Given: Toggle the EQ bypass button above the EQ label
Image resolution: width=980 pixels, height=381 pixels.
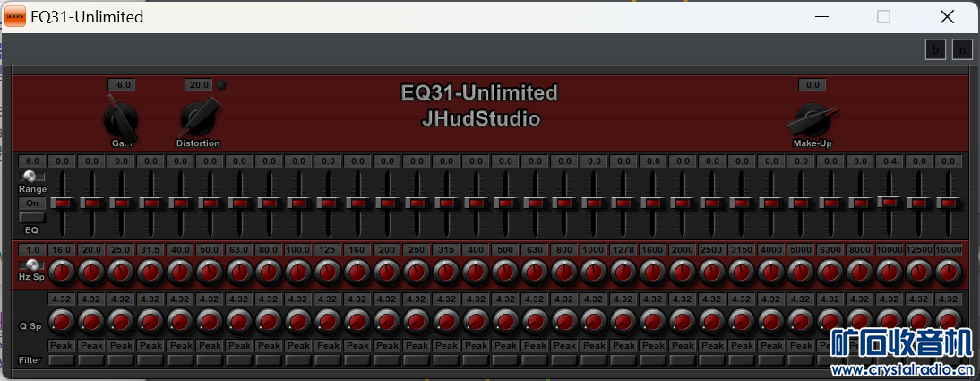Looking at the screenshot, I should [x=32, y=217].
